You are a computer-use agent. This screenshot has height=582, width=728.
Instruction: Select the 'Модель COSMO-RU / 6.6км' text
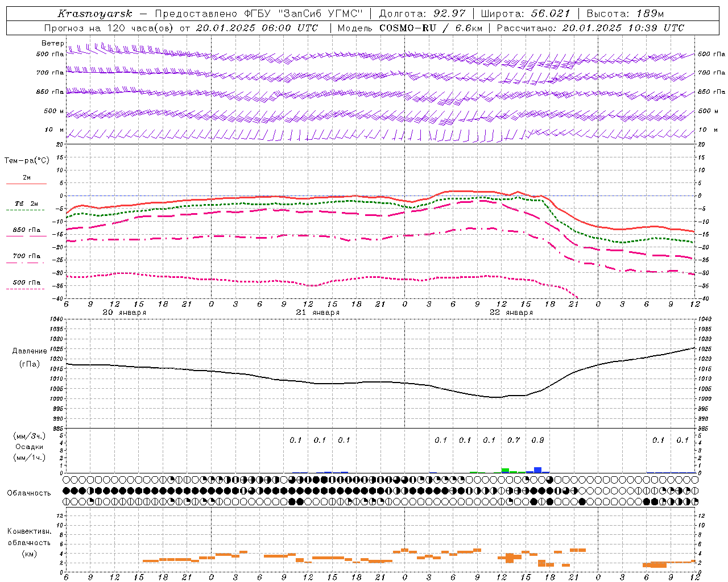click(410, 28)
